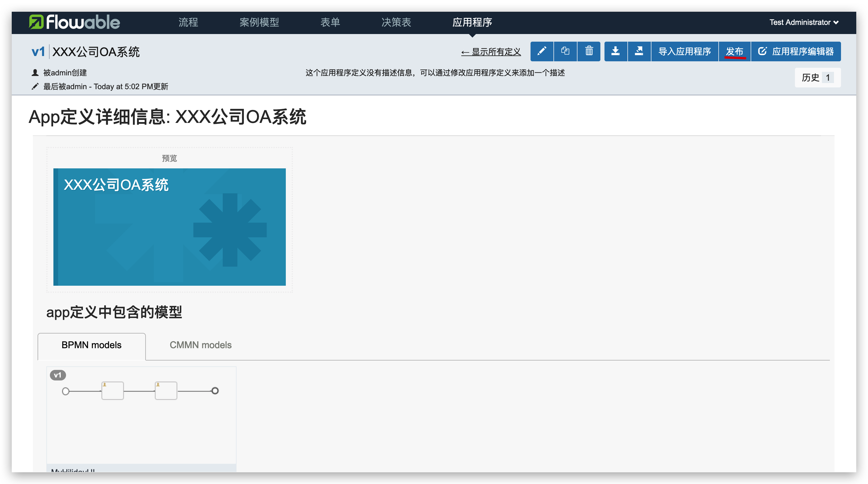Switch to the 案例模型 section
Screen dimensions: 868x484
click(259, 22)
